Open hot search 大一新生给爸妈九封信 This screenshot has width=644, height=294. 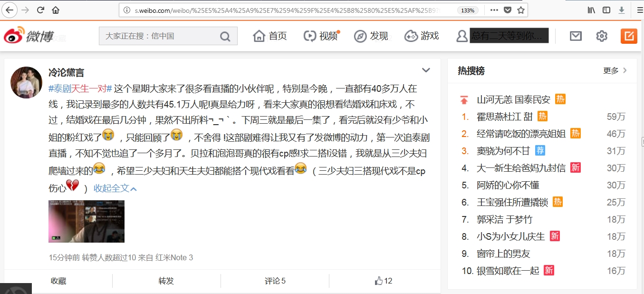521,168
